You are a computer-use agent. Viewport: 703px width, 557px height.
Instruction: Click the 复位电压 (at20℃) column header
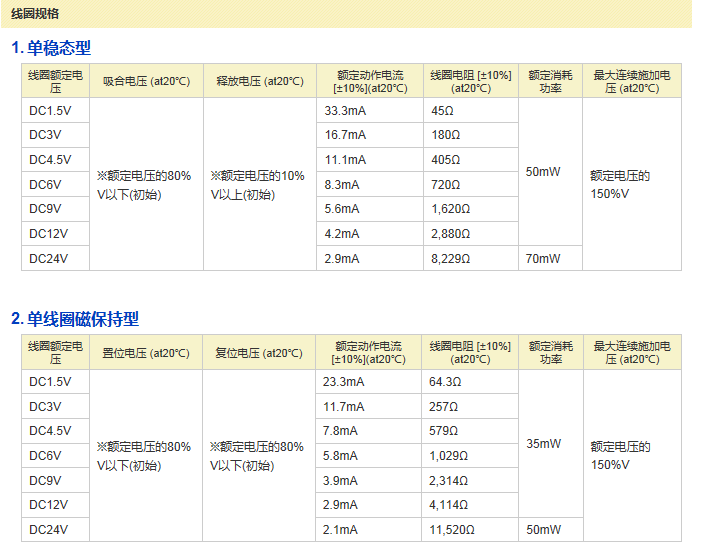point(259,353)
